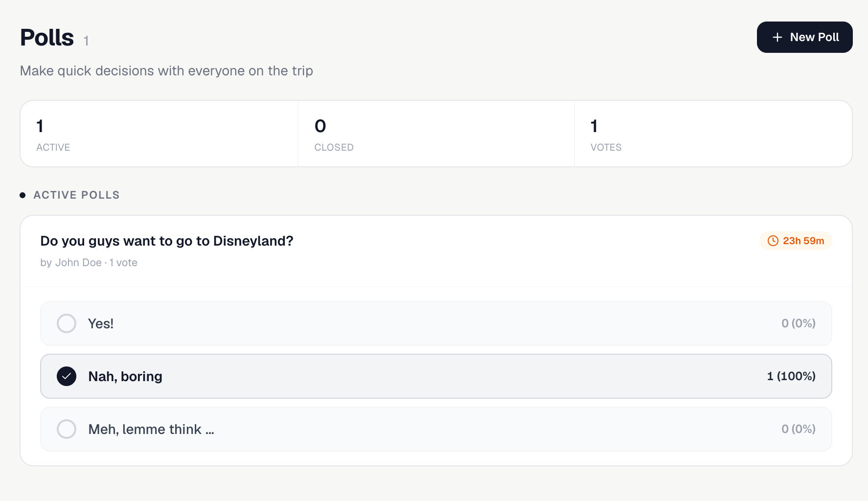The height and width of the screenshot is (501, 868).
Task: Click the 'Yes!' option label
Action: 101,323
